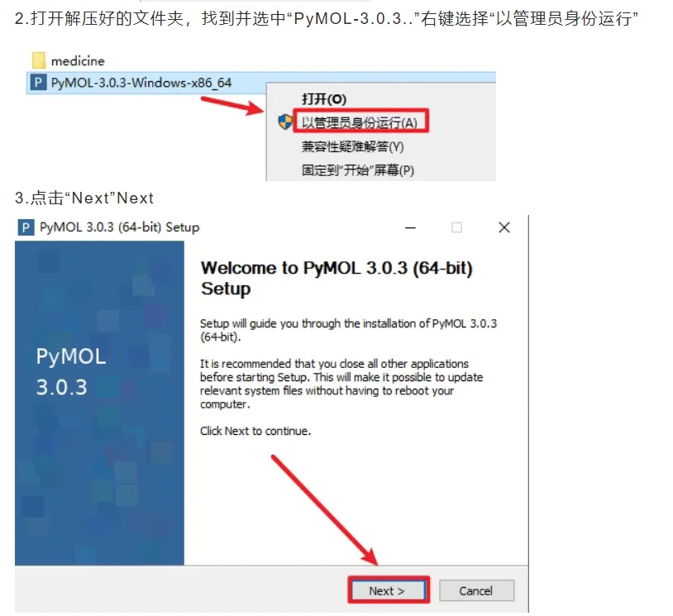Select "兼容性疑难解答(Y)" menu entry
This screenshot has height=616, width=673.
(x=352, y=147)
